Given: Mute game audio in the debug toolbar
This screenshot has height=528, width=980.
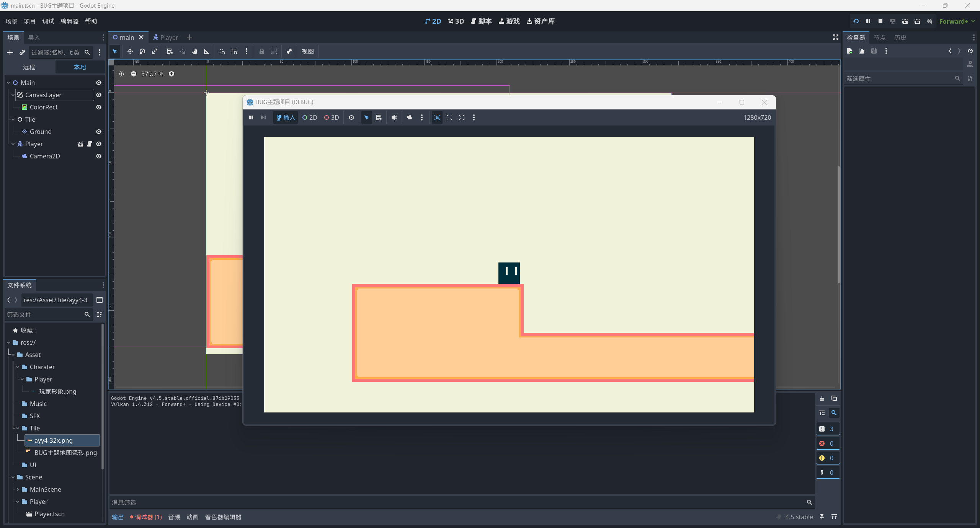Looking at the screenshot, I should (394, 117).
